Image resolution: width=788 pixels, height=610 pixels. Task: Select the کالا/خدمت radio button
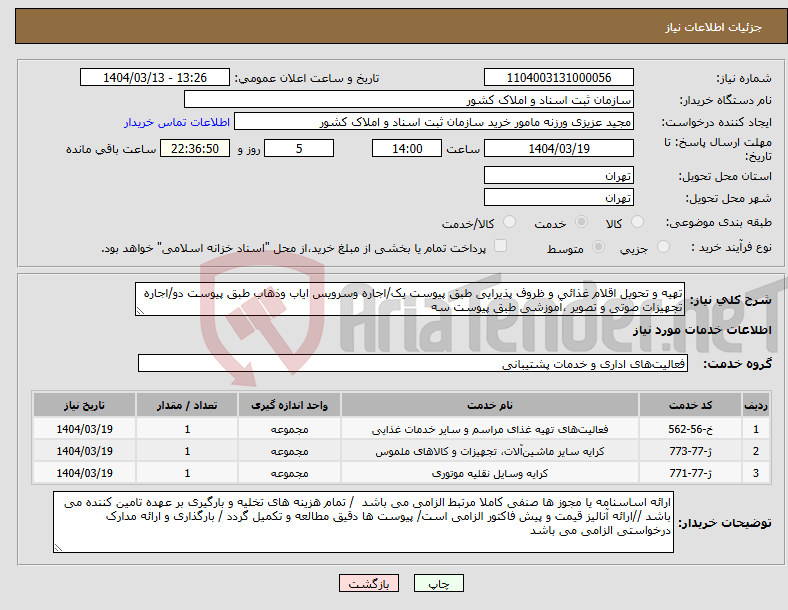pyautogui.click(x=510, y=222)
